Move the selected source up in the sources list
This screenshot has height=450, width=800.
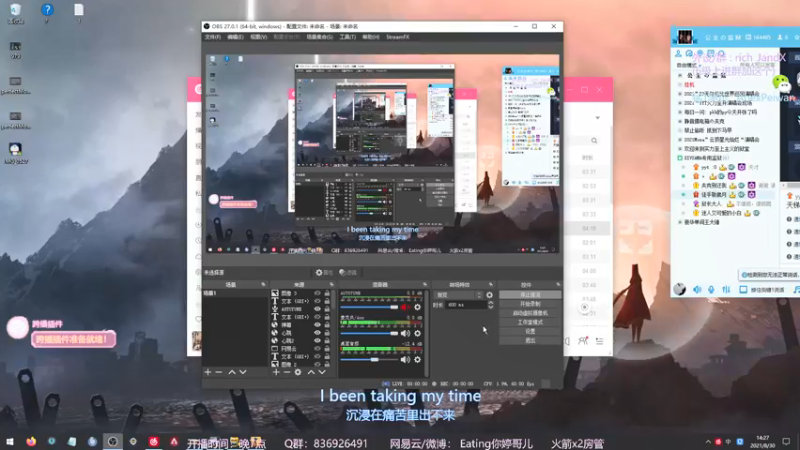311,372
